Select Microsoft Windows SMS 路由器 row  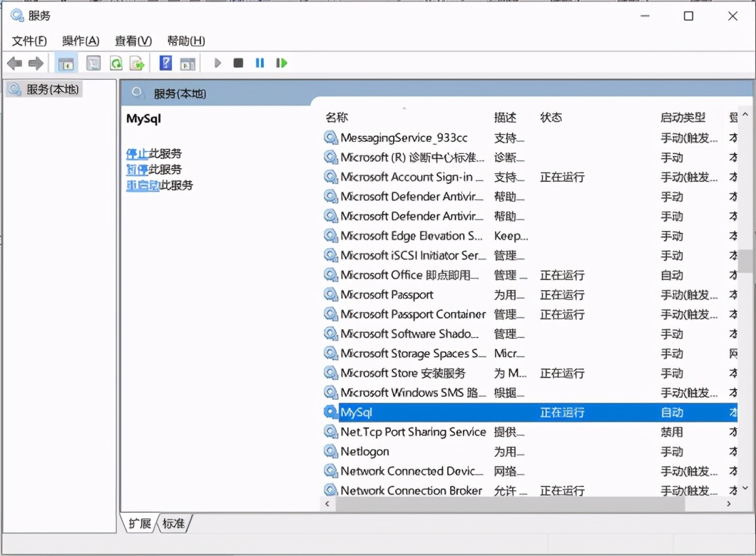click(530, 393)
